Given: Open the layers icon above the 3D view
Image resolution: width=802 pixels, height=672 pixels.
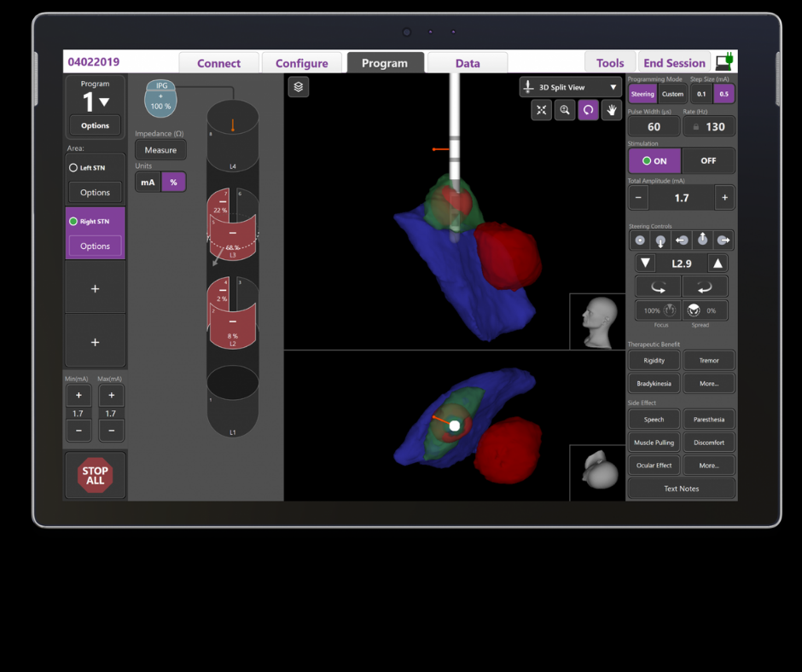Looking at the screenshot, I should (298, 87).
